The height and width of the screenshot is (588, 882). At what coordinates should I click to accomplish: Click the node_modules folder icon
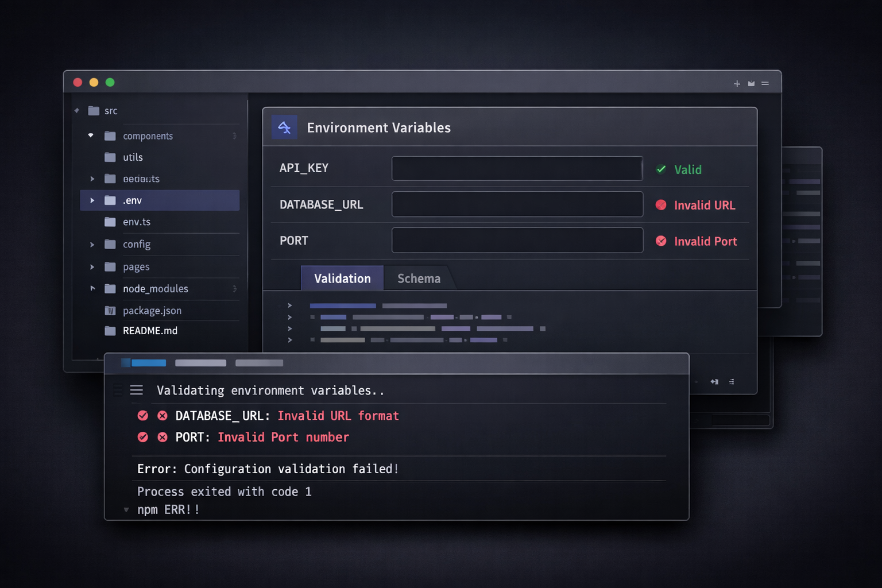click(x=110, y=289)
